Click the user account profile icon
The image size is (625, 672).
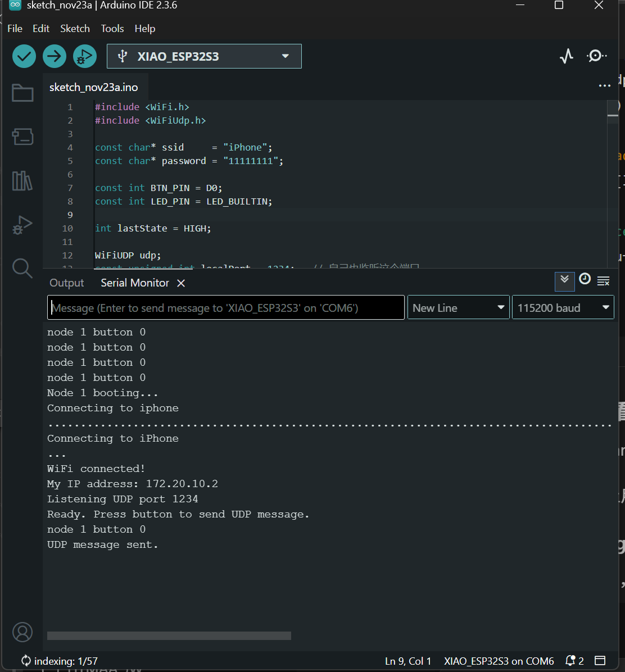(22, 632)
